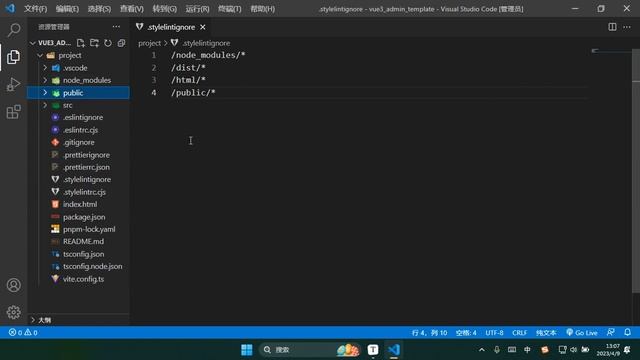The width and height of the screenshot is (640, 360).
Task: Open notifications bell in status bar
Action: pyautogui.click(x=627, y=333)
